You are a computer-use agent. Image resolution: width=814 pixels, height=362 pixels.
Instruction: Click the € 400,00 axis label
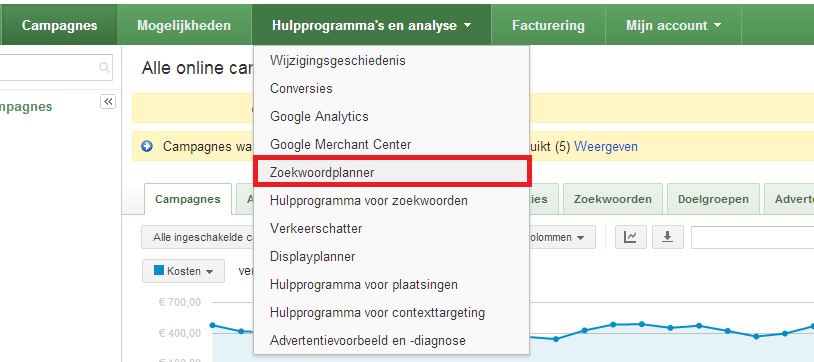click(x=180, y=333)
